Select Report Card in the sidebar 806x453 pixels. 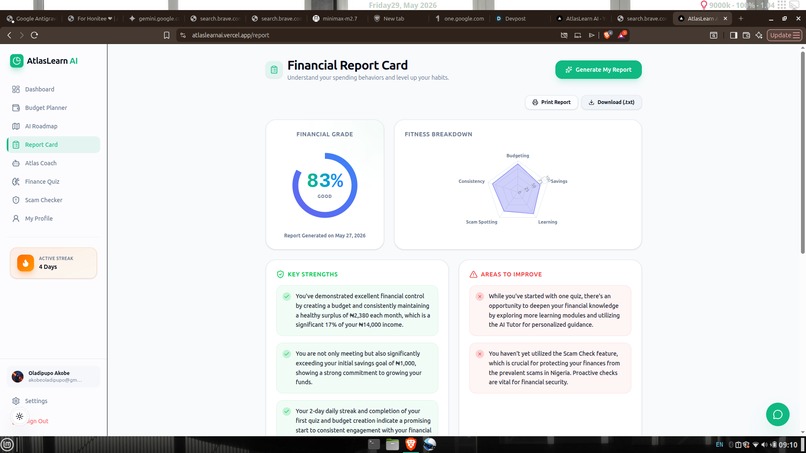pos(53,144)
